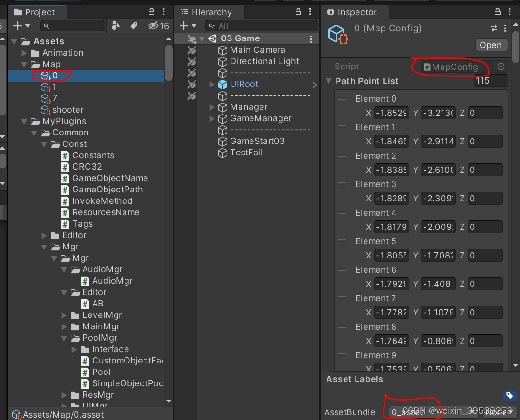Lock the Project panel with padlock icon

pos(151,12)
